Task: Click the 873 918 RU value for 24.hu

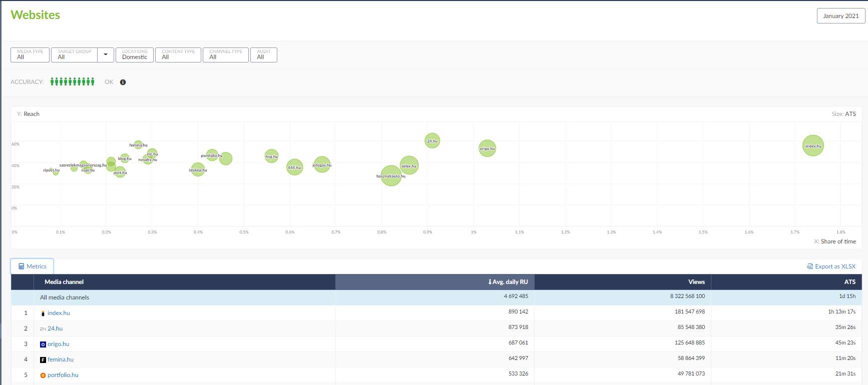Action: tap(518, 327)
